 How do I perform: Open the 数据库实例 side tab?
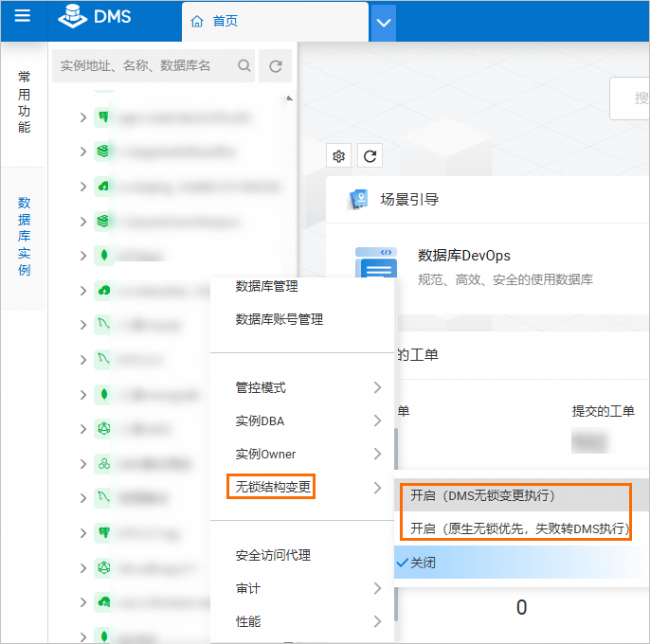[24, 236]
